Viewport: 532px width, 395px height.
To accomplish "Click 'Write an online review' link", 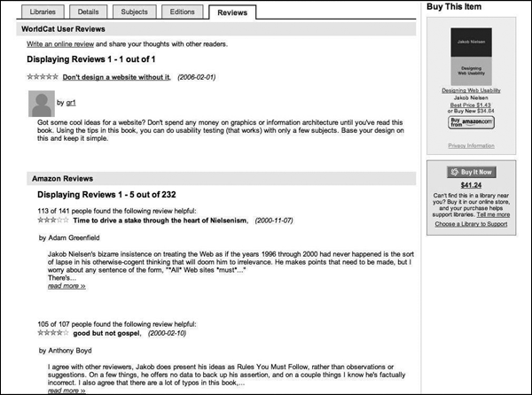I will pyautogui.click(x=59, y=43).
